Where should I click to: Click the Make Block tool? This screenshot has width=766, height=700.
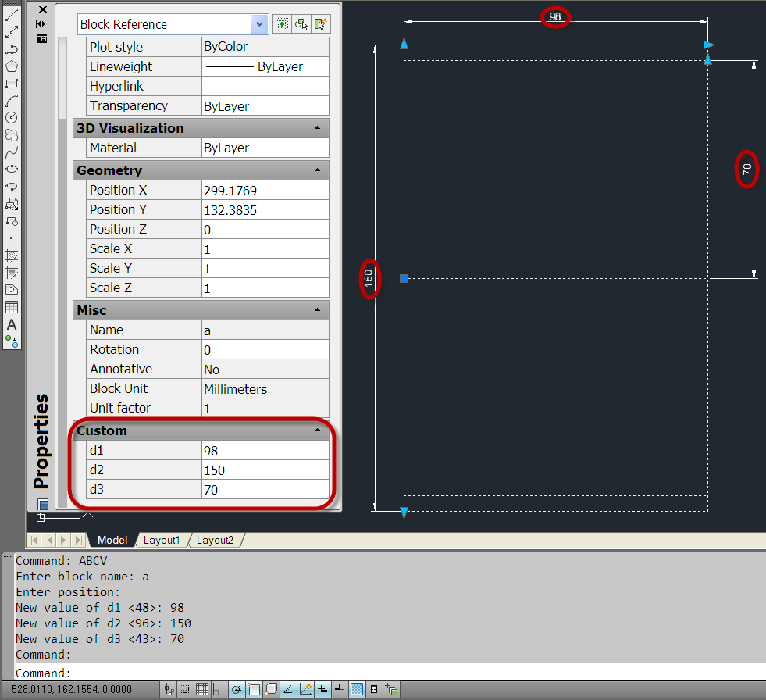[11, 221]
